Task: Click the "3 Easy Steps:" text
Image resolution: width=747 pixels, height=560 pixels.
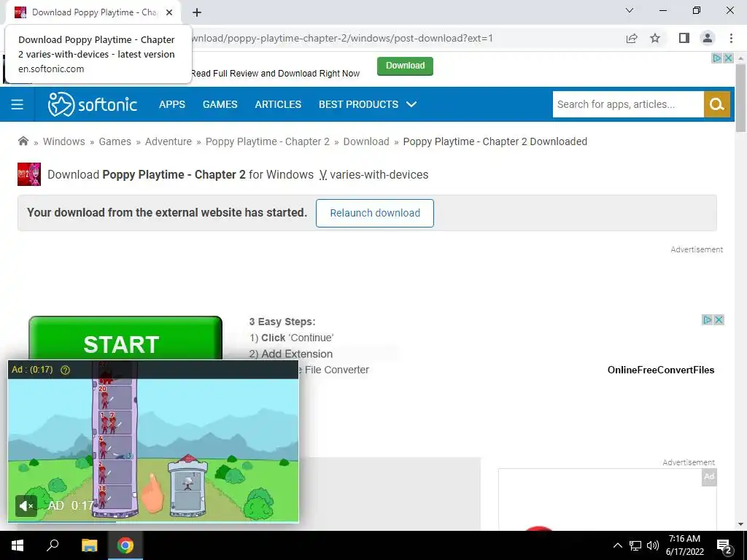Action: pyautogui.click(x=282, y=322)
